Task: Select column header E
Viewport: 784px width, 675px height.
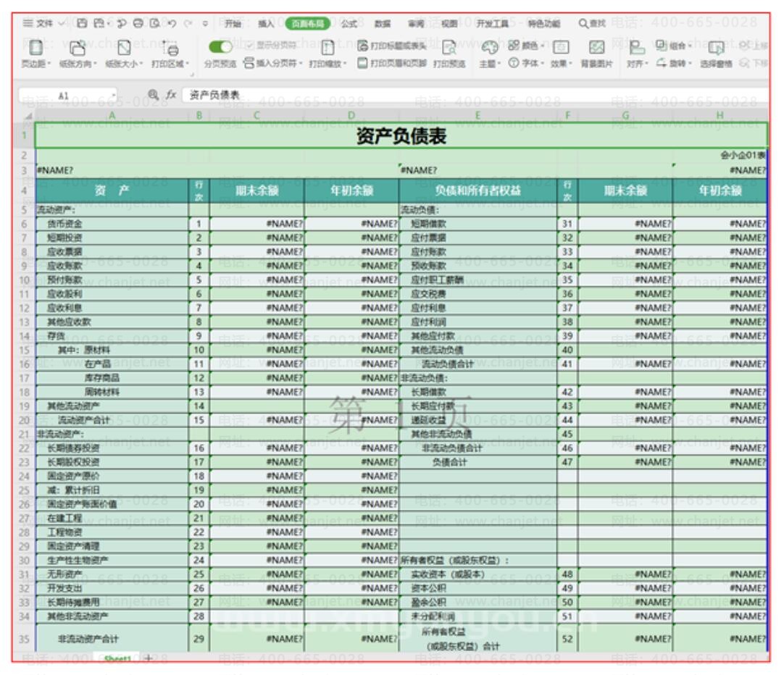Action: coord(478,115)
